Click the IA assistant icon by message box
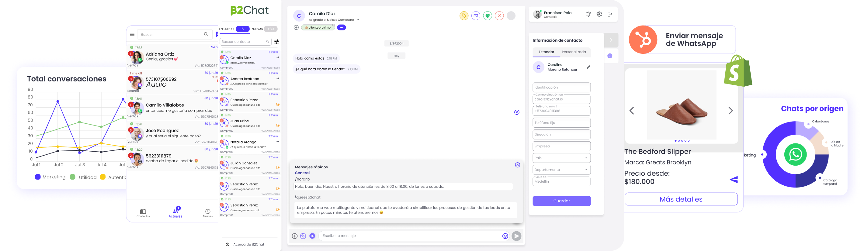 pos(312,236)
